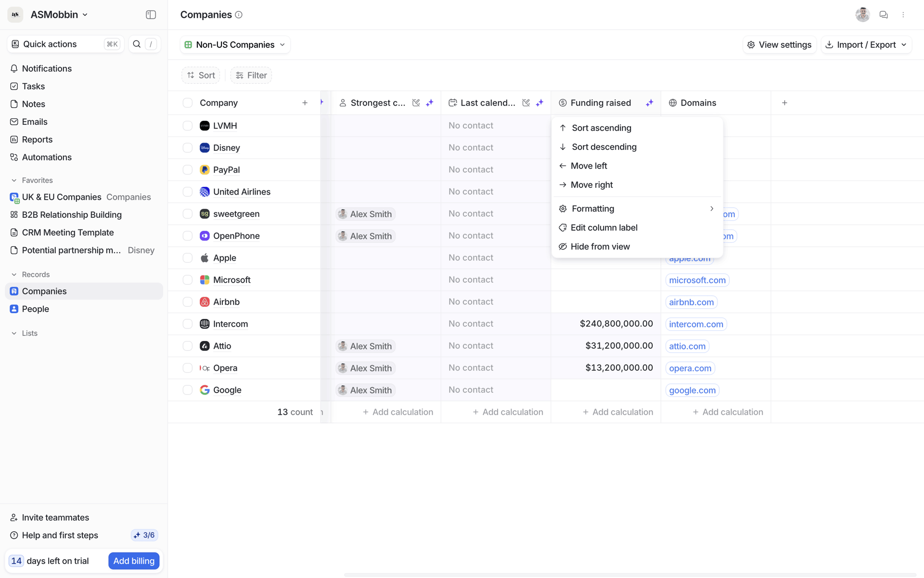Click Add calculation under Funding raised
924x578 pixels.
pos(617,412)
